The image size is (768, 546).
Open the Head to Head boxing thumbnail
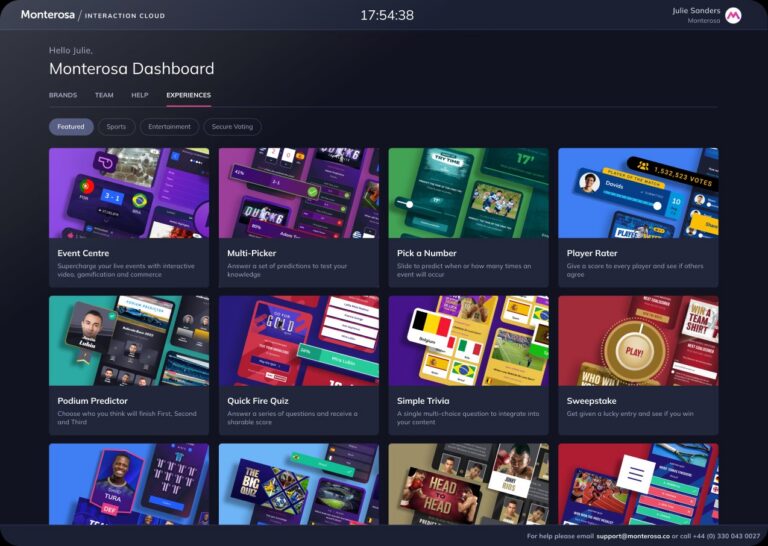click(x=469, y=484)
